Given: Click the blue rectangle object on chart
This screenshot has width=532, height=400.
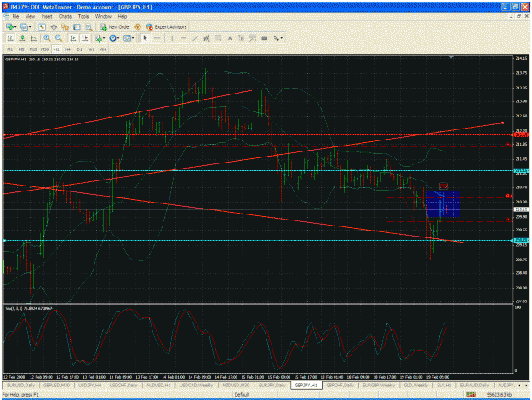Looking at the screenshot, I should 443,204.
